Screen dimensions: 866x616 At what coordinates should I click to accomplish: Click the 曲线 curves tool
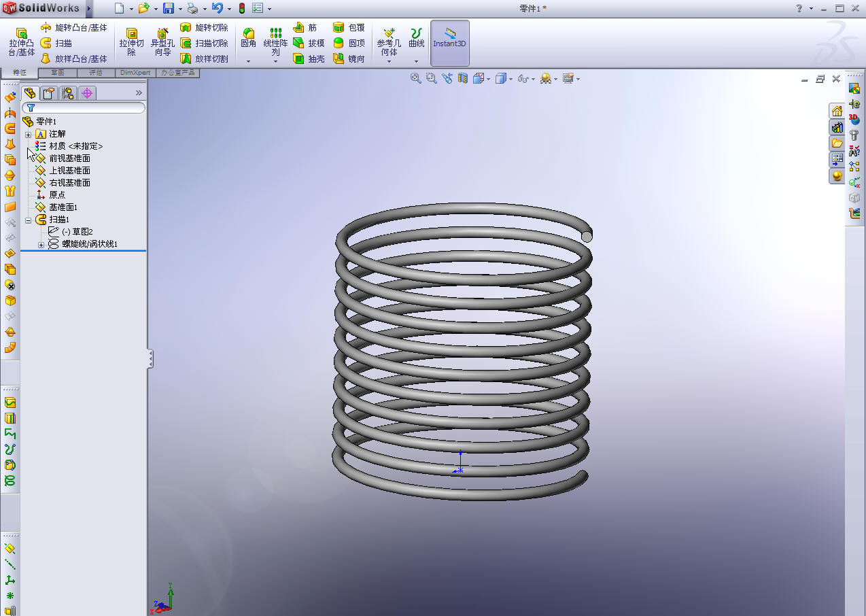tap(417, 37)
